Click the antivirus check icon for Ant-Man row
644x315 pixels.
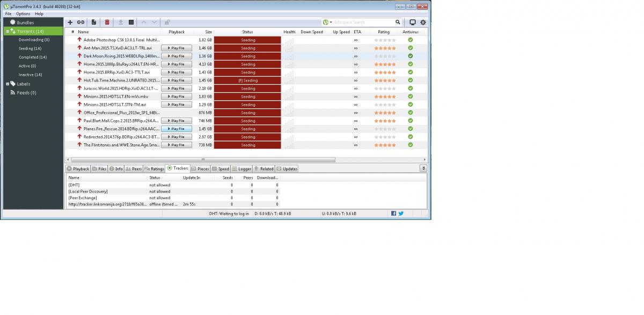[411, 48]
